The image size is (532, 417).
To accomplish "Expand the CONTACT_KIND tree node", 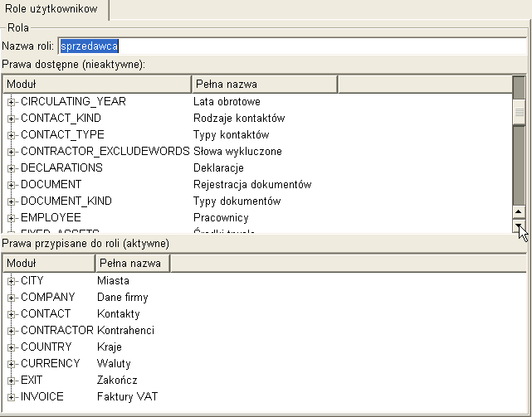I will [x=11, y=119].
